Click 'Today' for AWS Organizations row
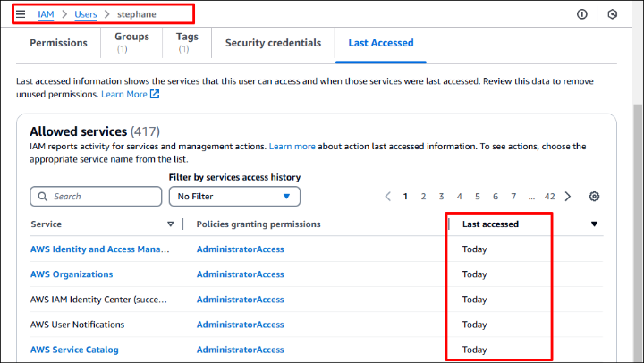Viewport: 644px width, 363px height. tap(474, 274)
